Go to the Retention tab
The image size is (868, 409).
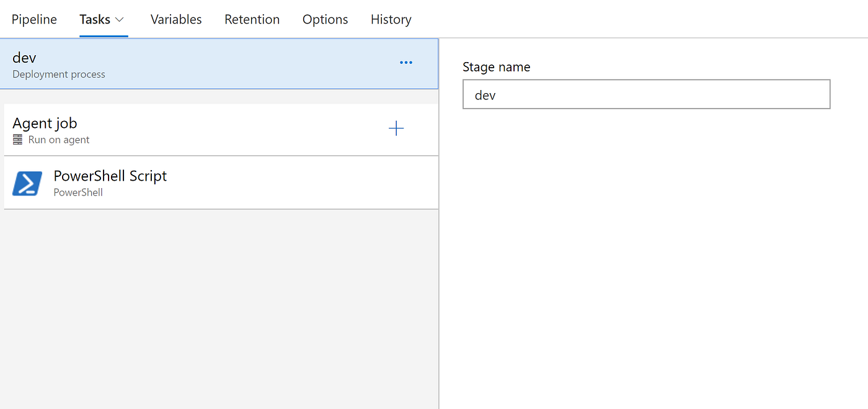click(252, 20)
